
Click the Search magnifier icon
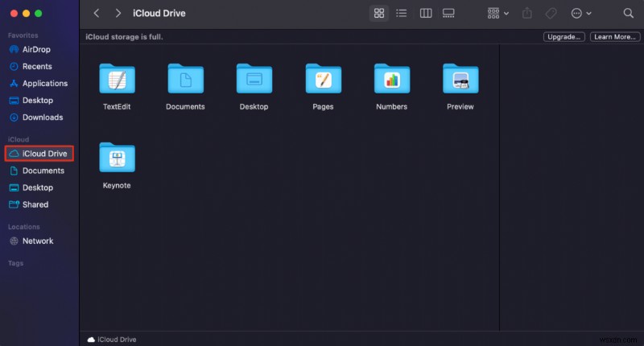628,14
